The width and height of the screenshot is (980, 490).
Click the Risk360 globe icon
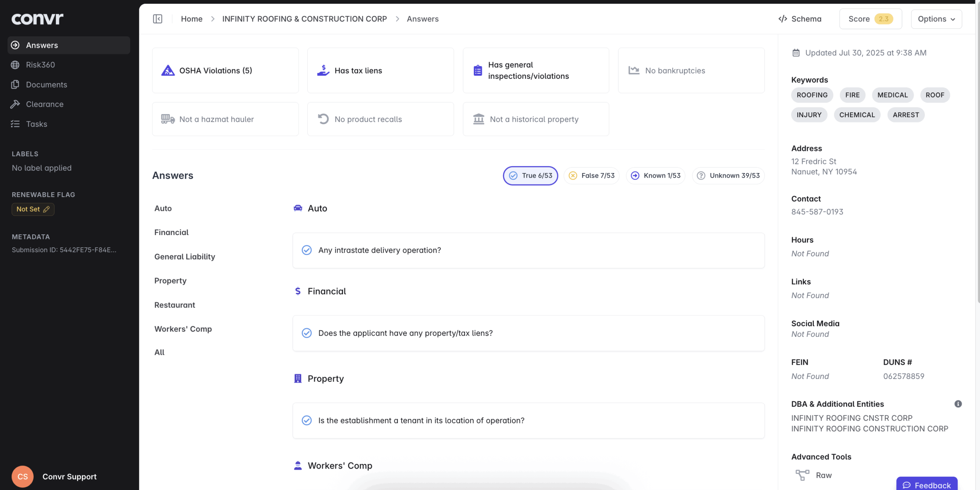pyautogui.click(x=15, y=65)
